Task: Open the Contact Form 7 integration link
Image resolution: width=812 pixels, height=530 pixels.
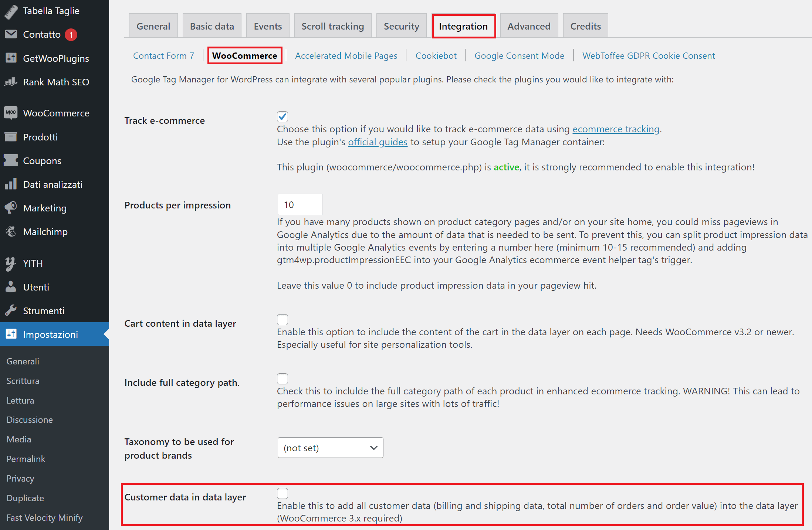Action: [x=163, y=55]
